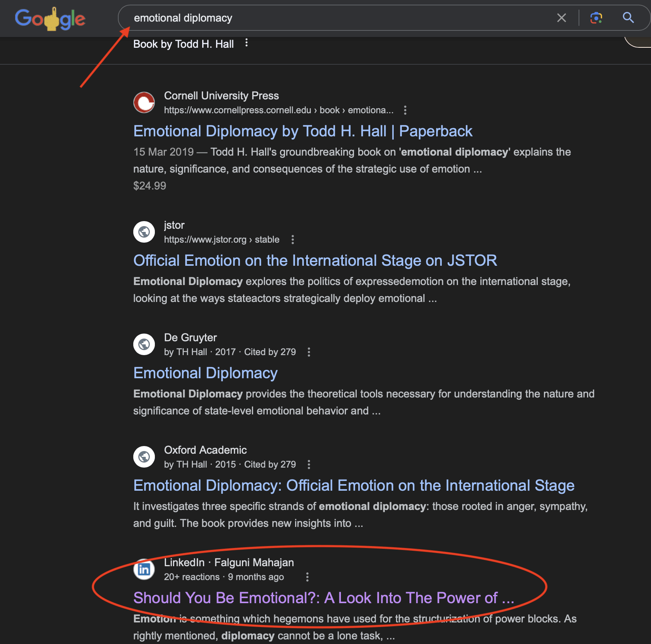
Task: Open options next to Book by Todd H. Hall
Action: coord(247,43)
